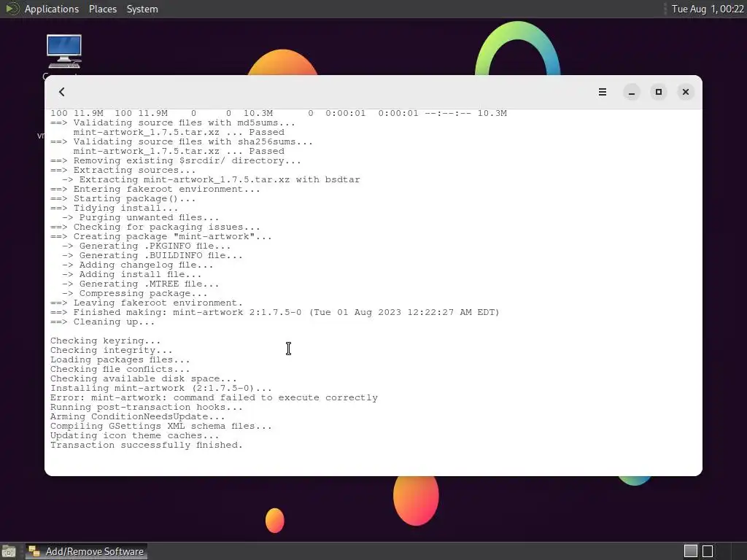Click the 'Starting package()...' line

(x=123, y=198)
